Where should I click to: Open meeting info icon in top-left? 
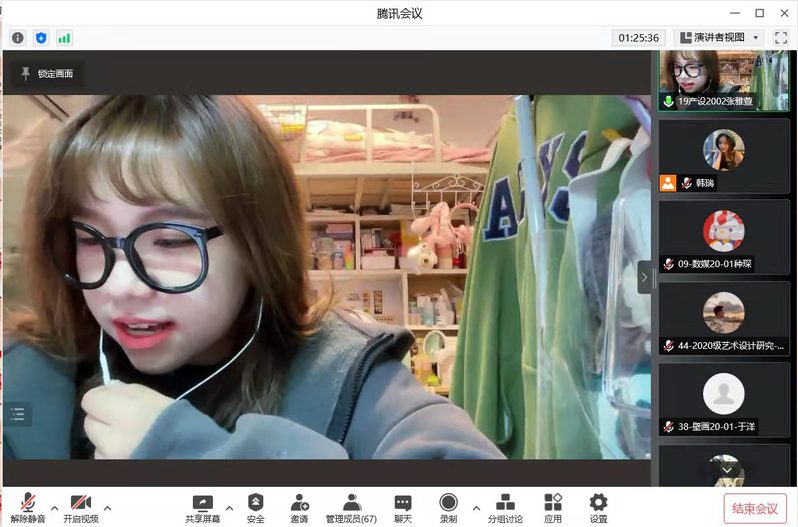click(17, 38)
